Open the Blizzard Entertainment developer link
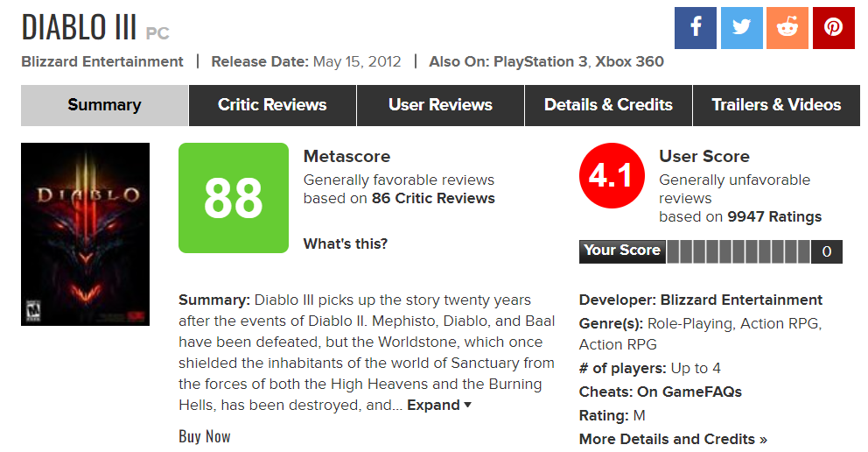868x452 pixels. point(741,300)
